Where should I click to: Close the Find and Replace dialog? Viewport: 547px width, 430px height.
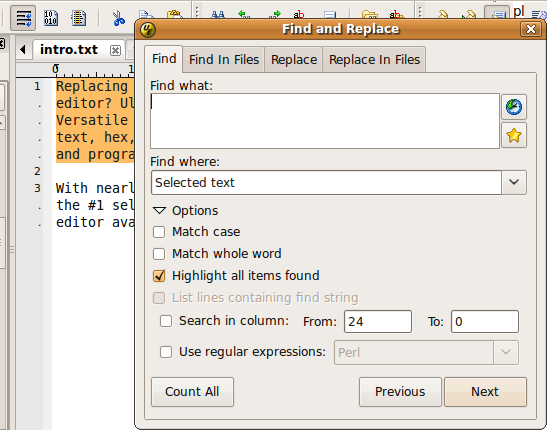click(x=531, y=29)
